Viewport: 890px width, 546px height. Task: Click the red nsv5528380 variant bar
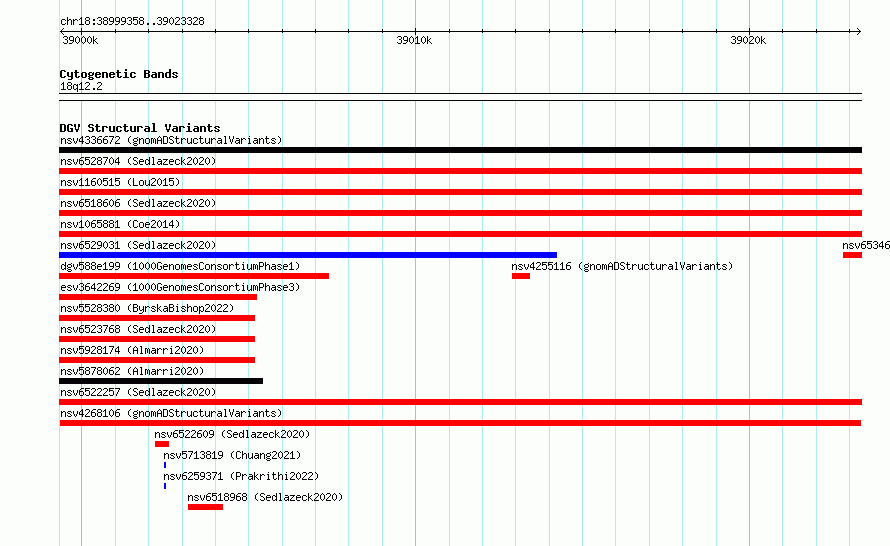click(157, 318)
